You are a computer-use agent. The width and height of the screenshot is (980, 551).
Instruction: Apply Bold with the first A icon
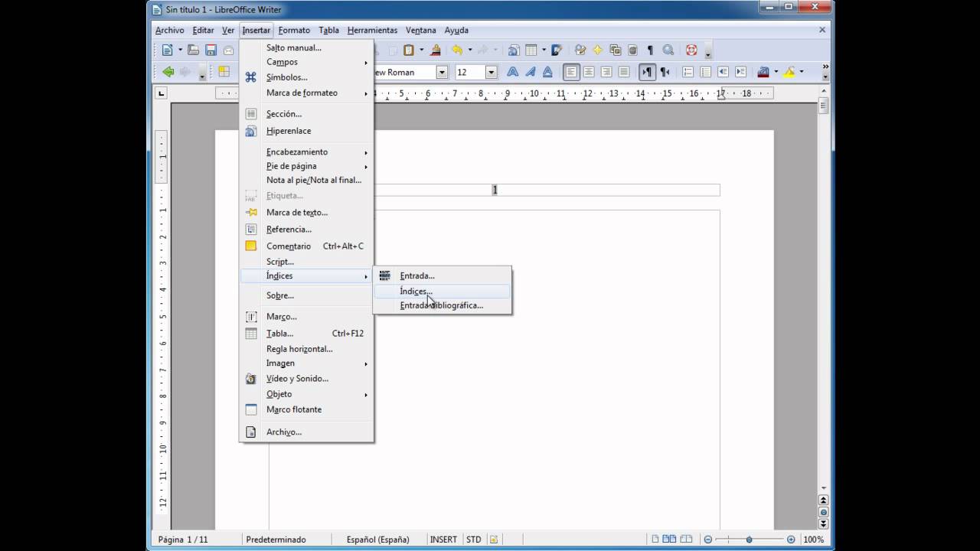click(x=513, y=72)
